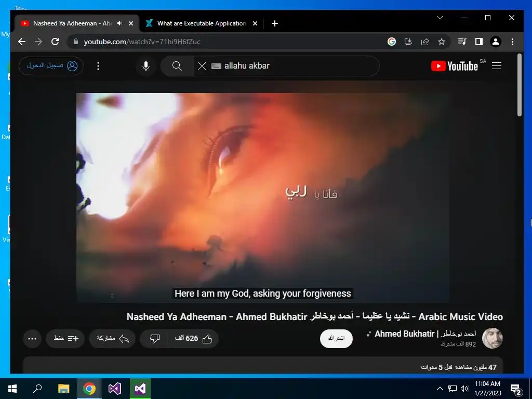Close the Nasheed Ya Adheeman tab

131,23
